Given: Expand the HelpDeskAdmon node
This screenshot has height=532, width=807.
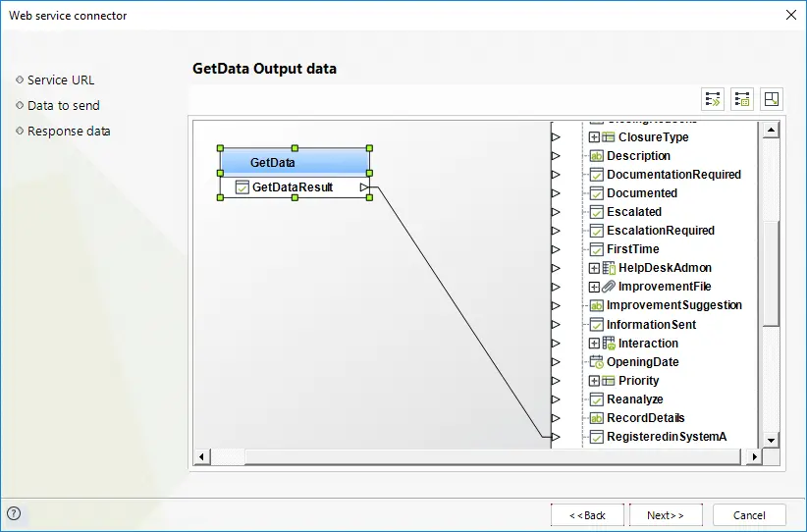Looking at the screenshot, I should (594, 268).
